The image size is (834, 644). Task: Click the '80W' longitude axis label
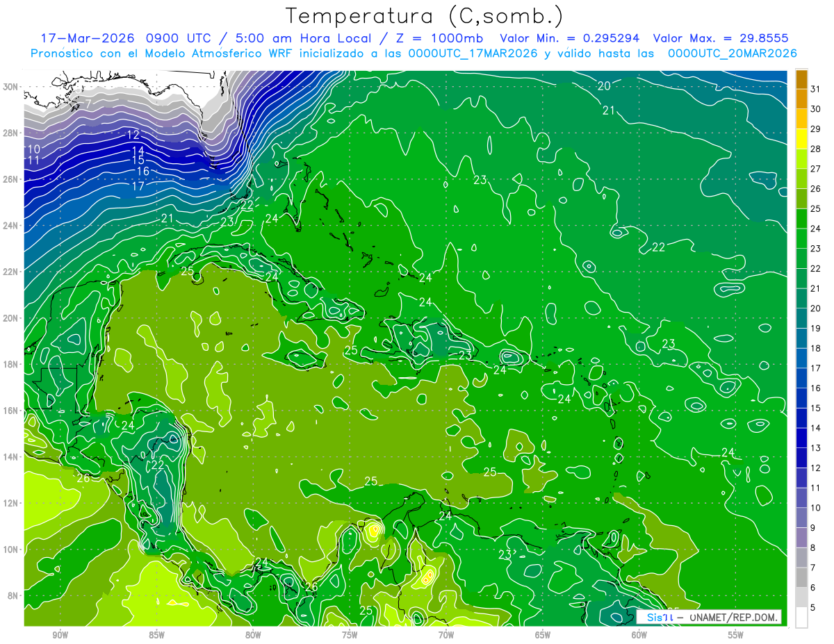253,635
